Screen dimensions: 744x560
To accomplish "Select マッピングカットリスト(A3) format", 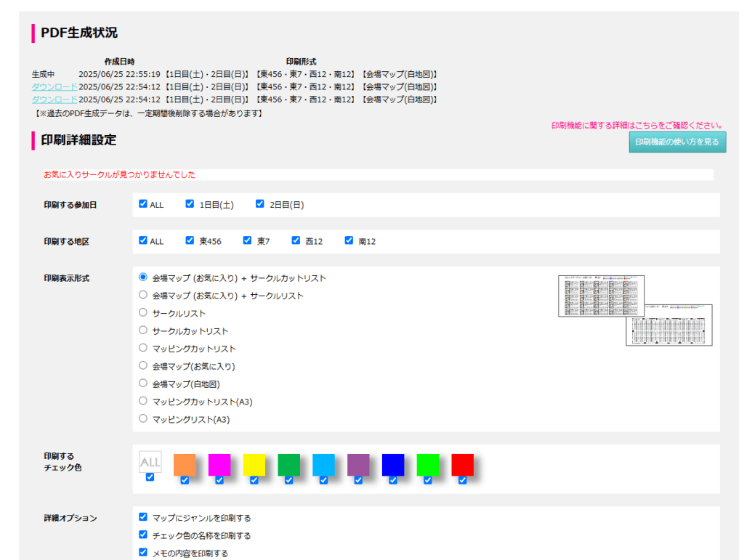I will [x=143, y=401].
